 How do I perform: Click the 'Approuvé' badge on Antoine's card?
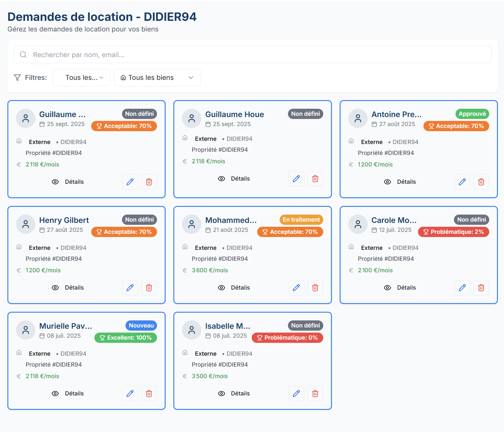pos(472,114)
